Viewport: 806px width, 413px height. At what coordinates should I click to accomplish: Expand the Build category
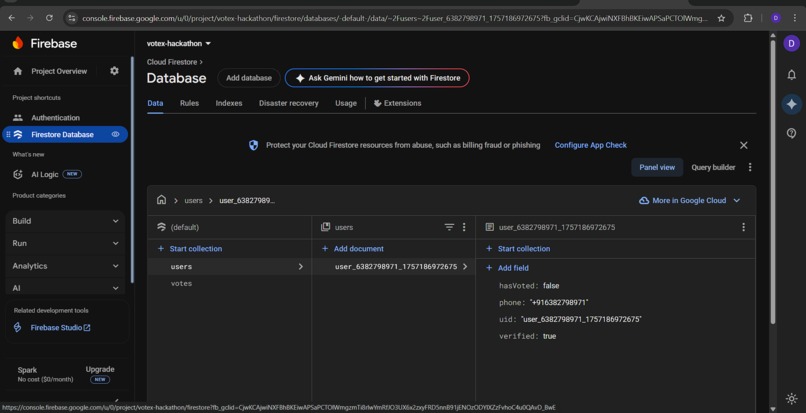[65, 221]
